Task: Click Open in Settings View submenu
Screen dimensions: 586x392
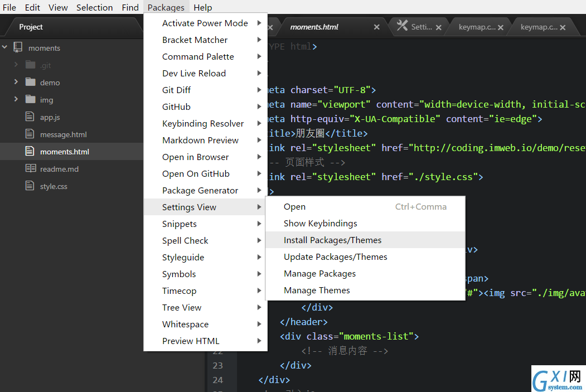Action: (x=365, y=207)
